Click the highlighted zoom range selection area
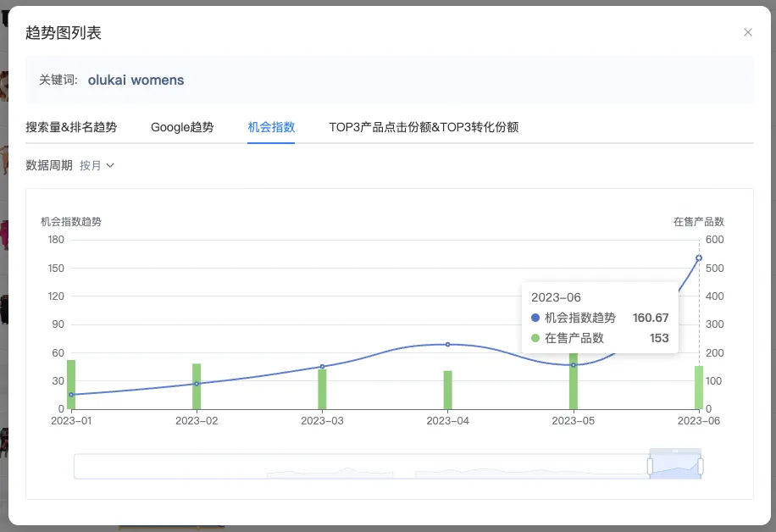Image resolution: width=776 pixels, height=532 pixels. [675, 466]
